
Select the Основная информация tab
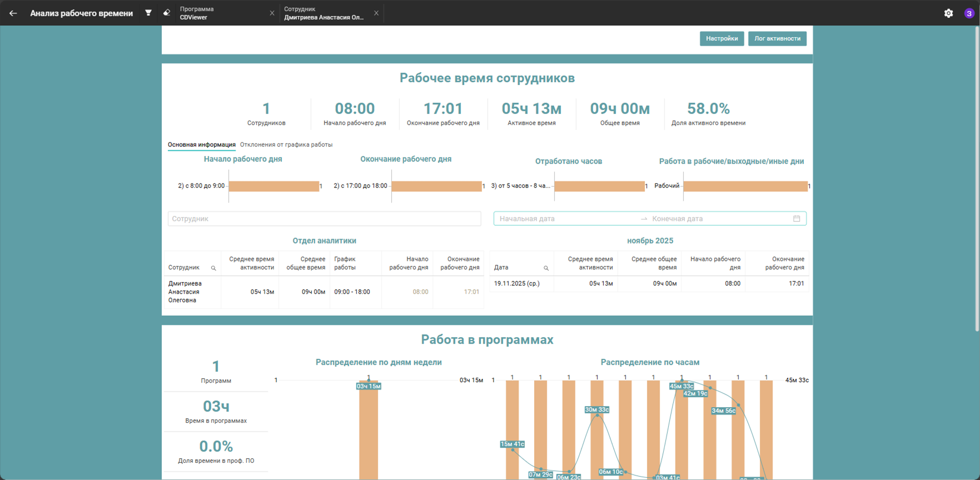[202, 145]
